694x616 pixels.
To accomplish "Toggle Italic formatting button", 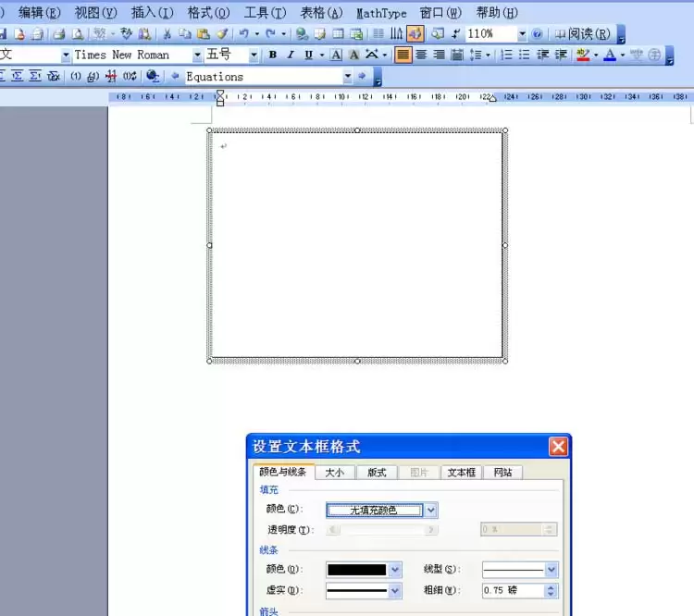I will coord(291,55).
